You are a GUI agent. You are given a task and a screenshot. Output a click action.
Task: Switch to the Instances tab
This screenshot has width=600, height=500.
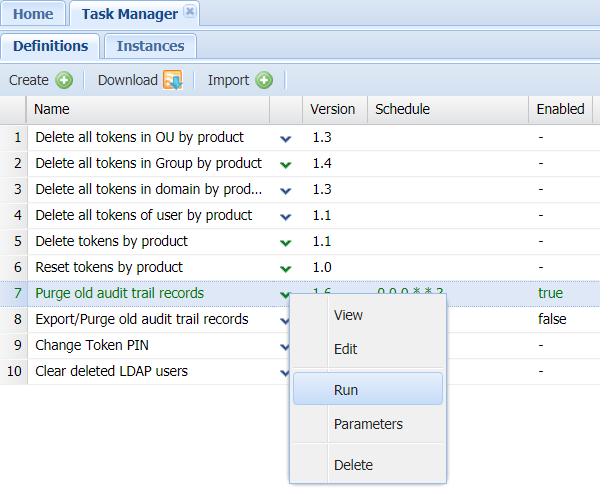click(150, 46)
